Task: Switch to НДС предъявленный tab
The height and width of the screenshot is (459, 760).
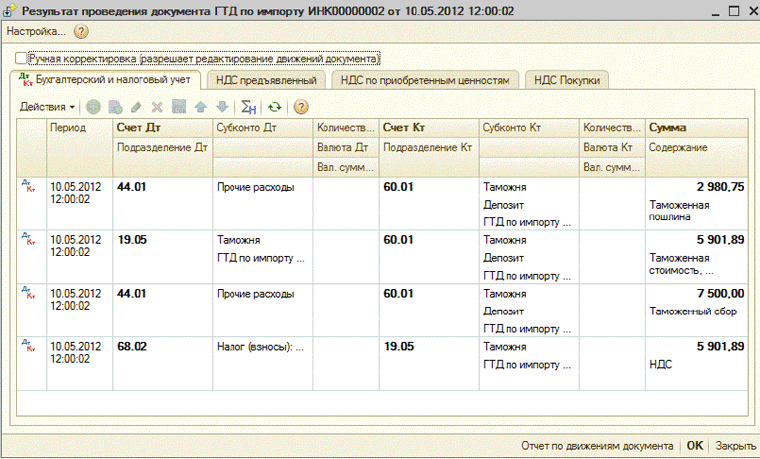Action: coord(266,79)
